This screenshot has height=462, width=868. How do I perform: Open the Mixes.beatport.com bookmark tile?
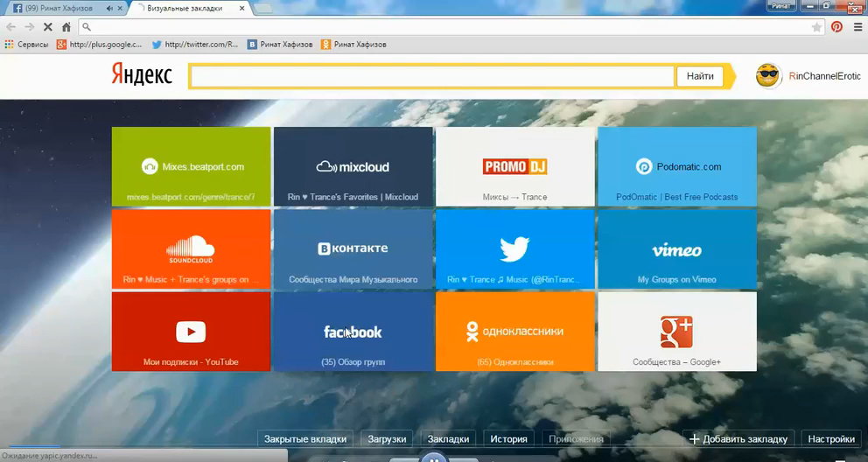[191, 166]
